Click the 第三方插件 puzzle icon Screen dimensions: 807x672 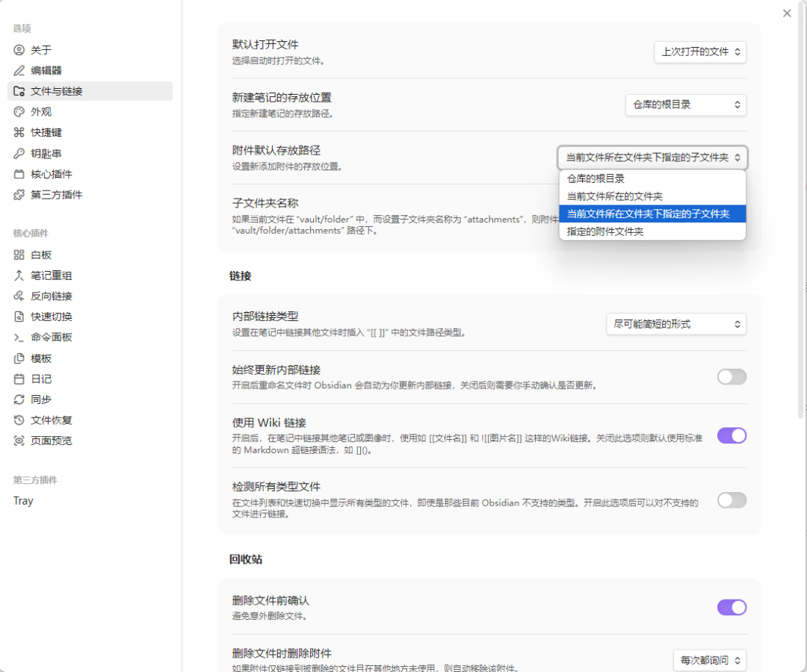19,195
